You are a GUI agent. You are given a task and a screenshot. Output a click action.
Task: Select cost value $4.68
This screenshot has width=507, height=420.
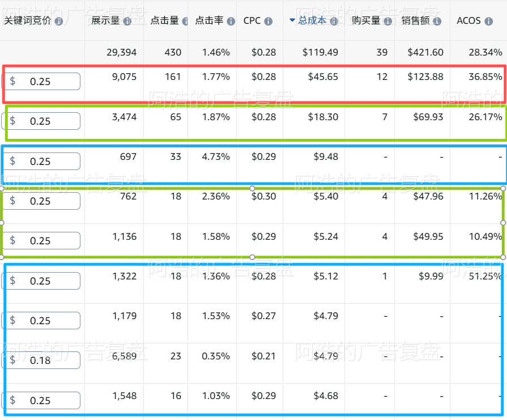coord(326,396)
